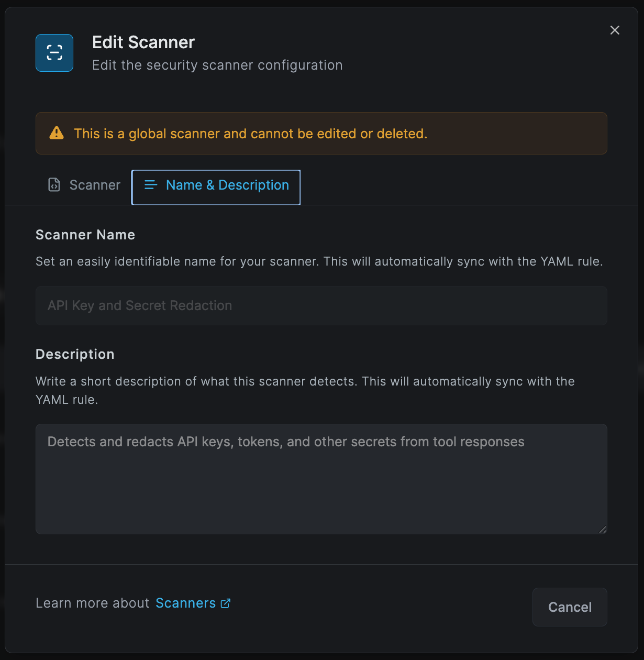Click the Scanner Name input field
Viewport: 644px width, 660px height.
(x=321, y=305)
